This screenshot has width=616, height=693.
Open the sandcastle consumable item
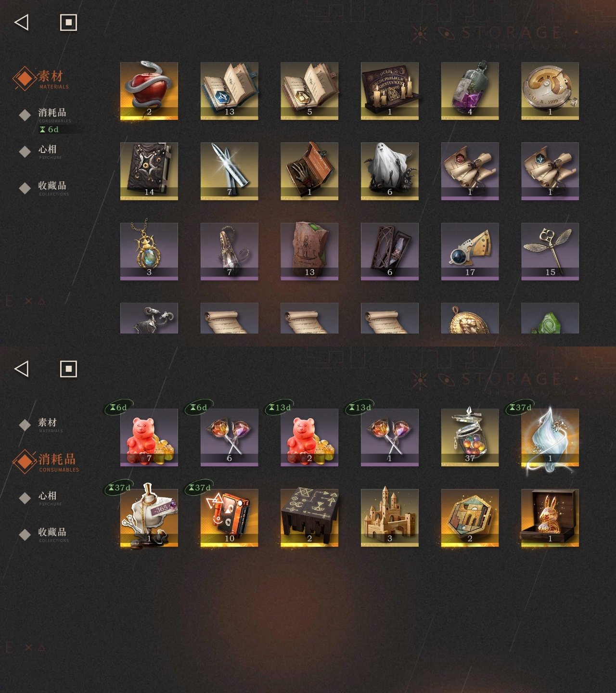(x=390, y=518)
